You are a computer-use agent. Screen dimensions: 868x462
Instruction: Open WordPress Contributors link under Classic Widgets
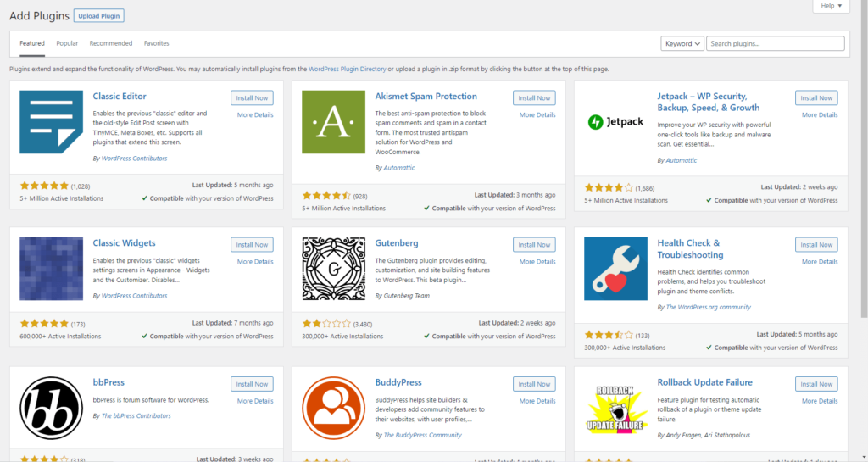pyautogui.click(x=134, y=296)
